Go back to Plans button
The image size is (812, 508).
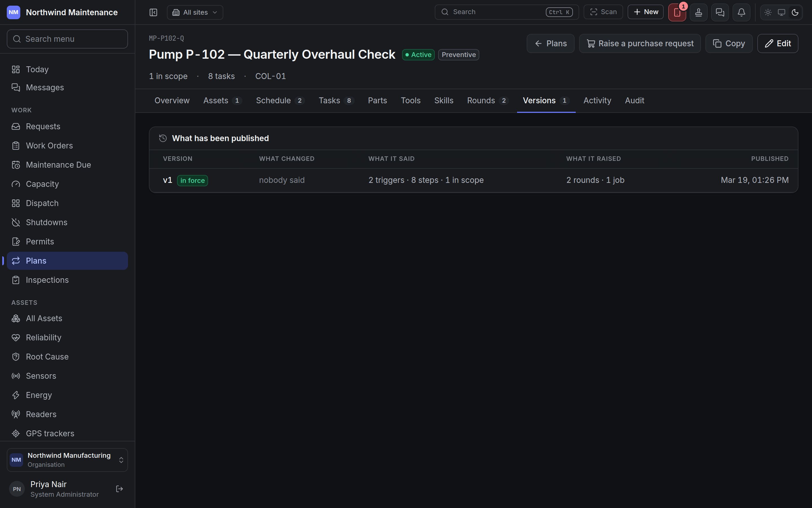pyautogui.click(x=551, y=43)
